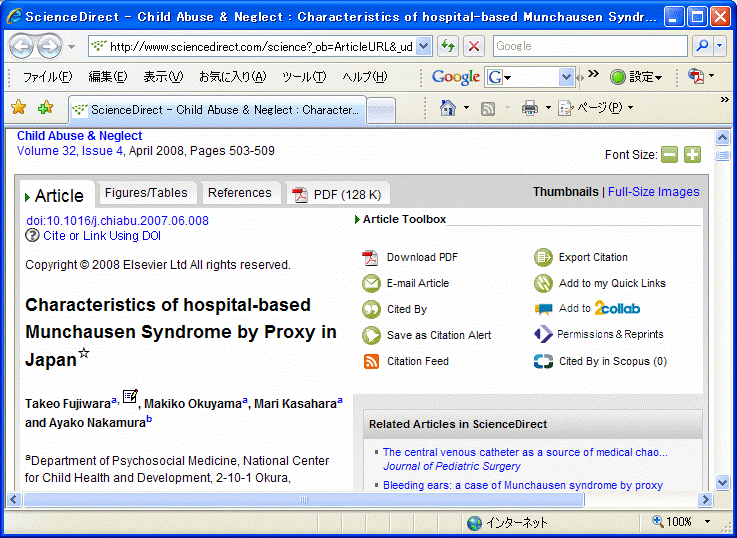Click the E-mail Article envelope icon
Screen dimensions: 737x538
coord(371,283)
